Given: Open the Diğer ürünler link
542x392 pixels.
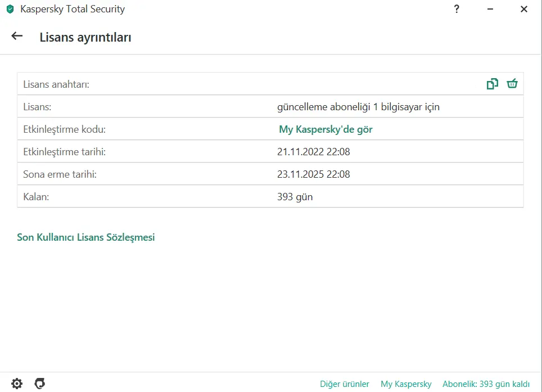Looking at the screenshot, I should click(345, 384).
